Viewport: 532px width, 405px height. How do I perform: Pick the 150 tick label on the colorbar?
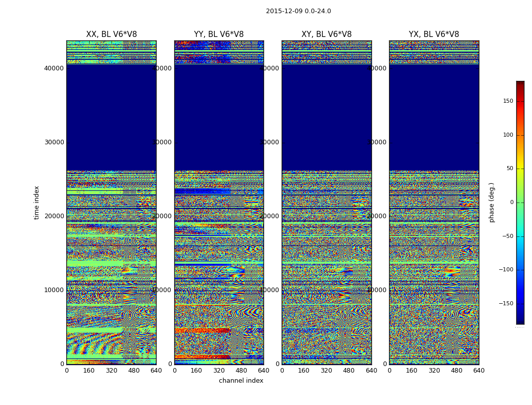508,101
